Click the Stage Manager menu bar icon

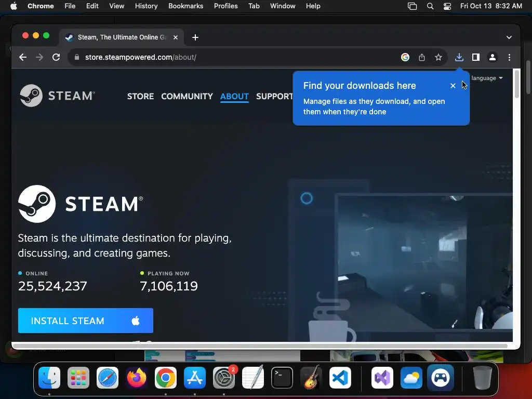(412, 6)
